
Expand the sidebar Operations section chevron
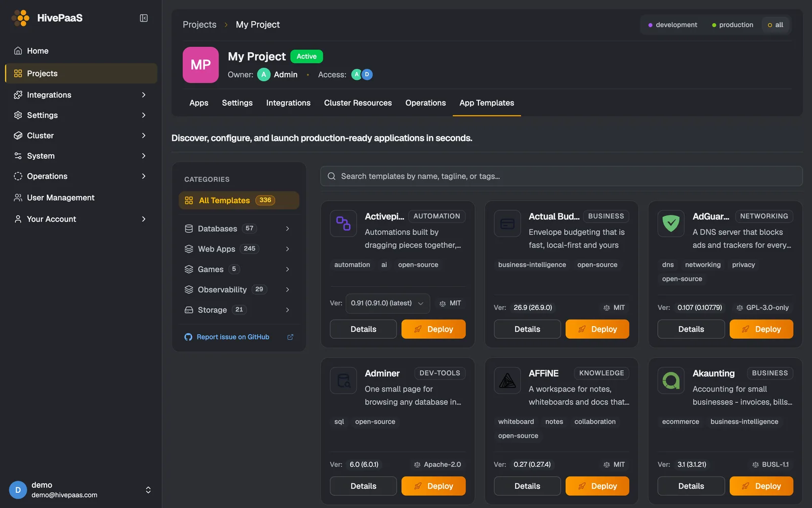click(x=144, y=176)
